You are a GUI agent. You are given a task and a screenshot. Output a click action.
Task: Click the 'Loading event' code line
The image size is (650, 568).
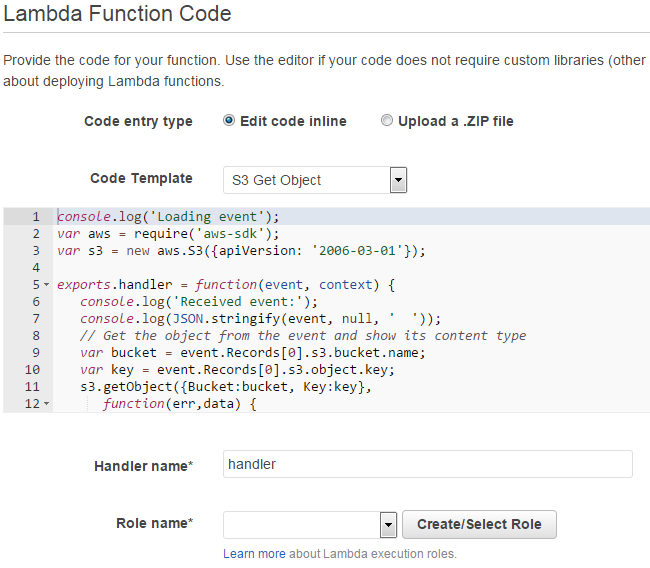tap(170, 217)
